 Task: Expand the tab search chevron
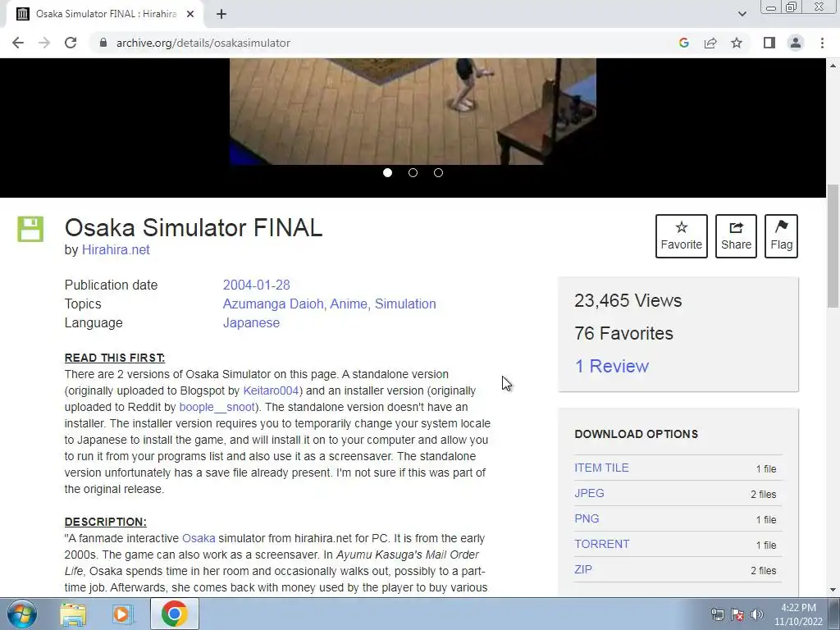click(742, 14)
